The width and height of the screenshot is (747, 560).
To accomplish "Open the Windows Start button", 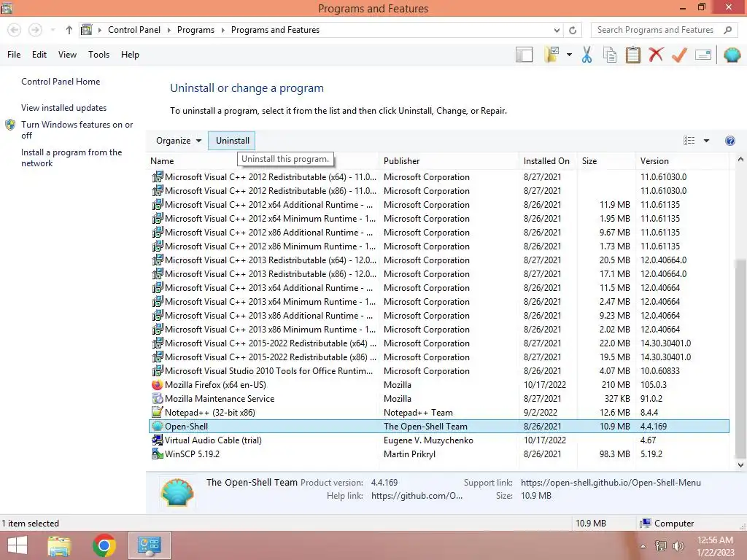I will coord(18,545).
